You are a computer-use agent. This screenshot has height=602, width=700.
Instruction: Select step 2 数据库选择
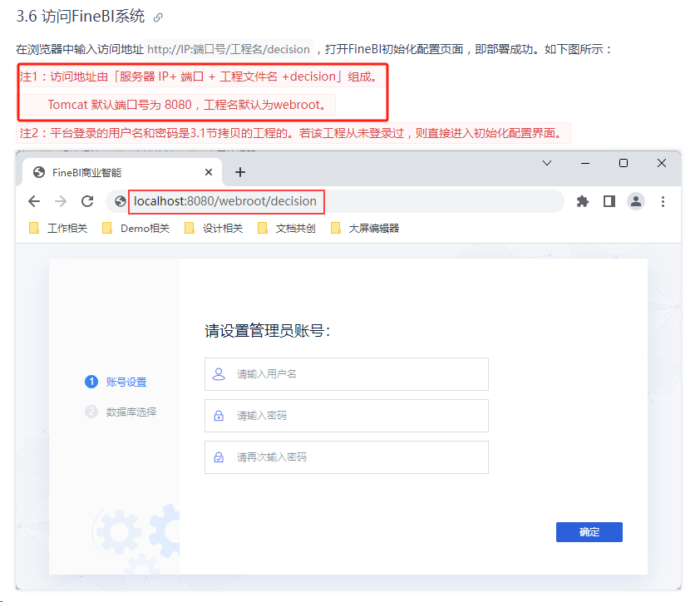[x=121, y=412]
